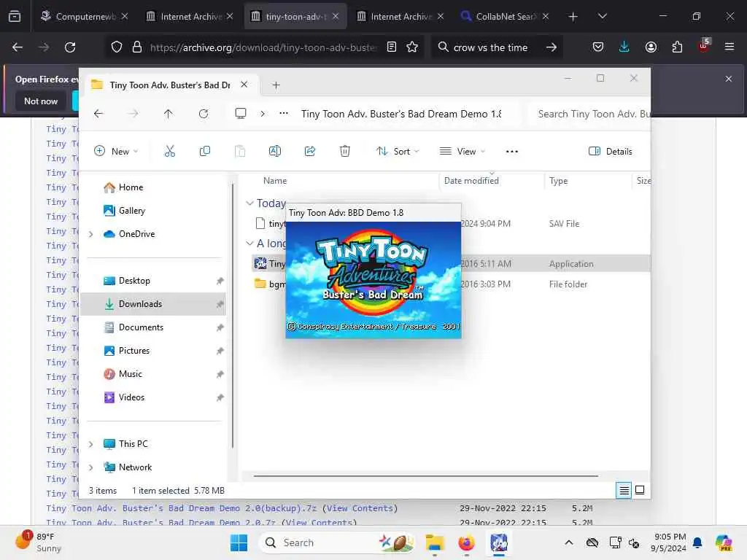The width and height of the screenshot is (747, 560).
Task: Click the Save to Pocket icon
Action: click(598, 47)
